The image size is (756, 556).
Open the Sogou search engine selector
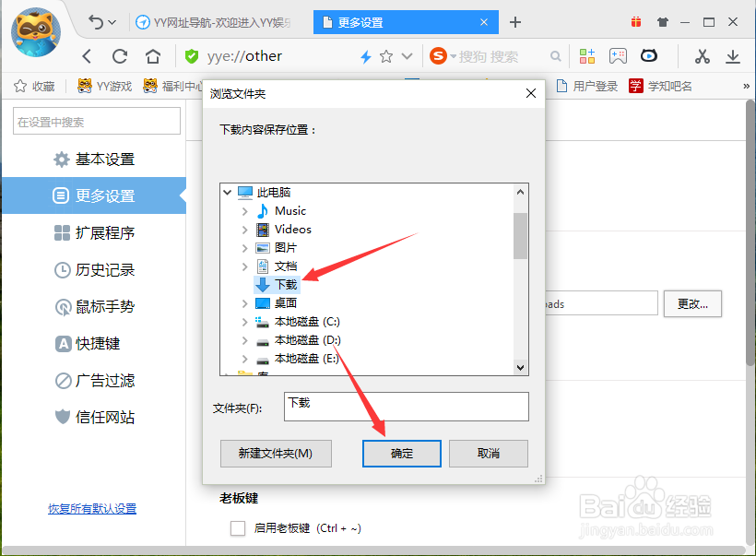coord(443,56)
